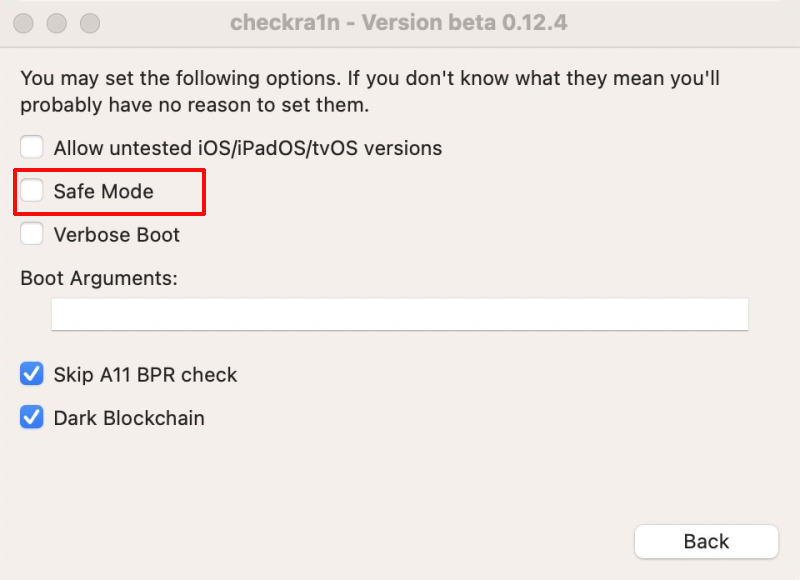Select the highlighted Safe Mode option
Viewport: 800px width, 580px height.
click(31, 191)
